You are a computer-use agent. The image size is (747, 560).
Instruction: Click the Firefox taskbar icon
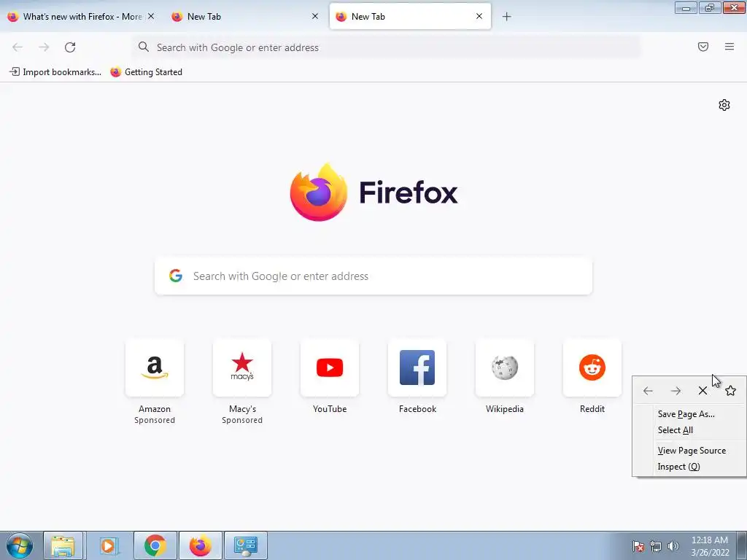[200, 545]
